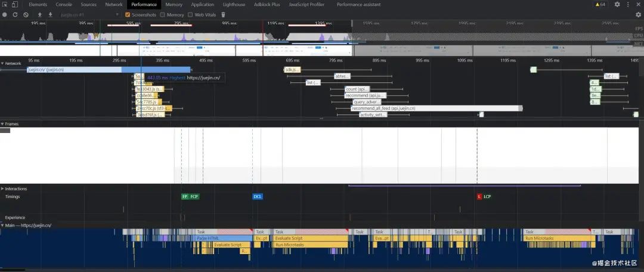Switch to the Lighthouse tab
This screenshot has height=272, width=644.
(x=234, y=5)
